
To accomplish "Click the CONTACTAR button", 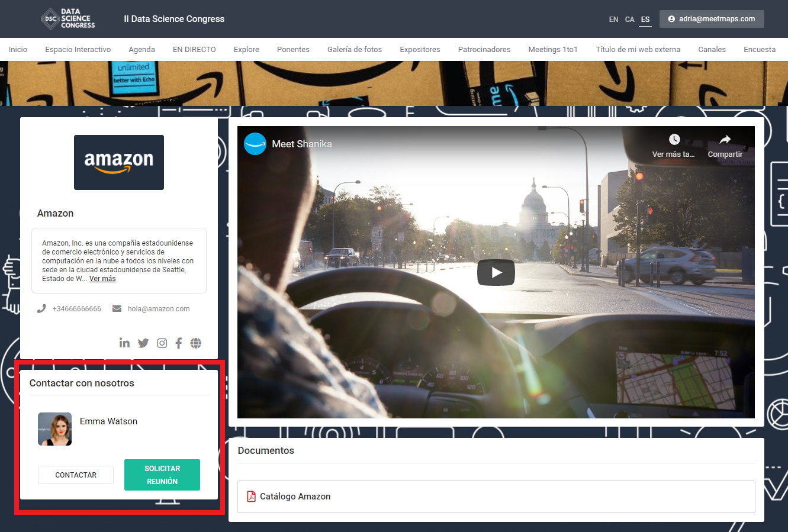I will pos(76,475).
